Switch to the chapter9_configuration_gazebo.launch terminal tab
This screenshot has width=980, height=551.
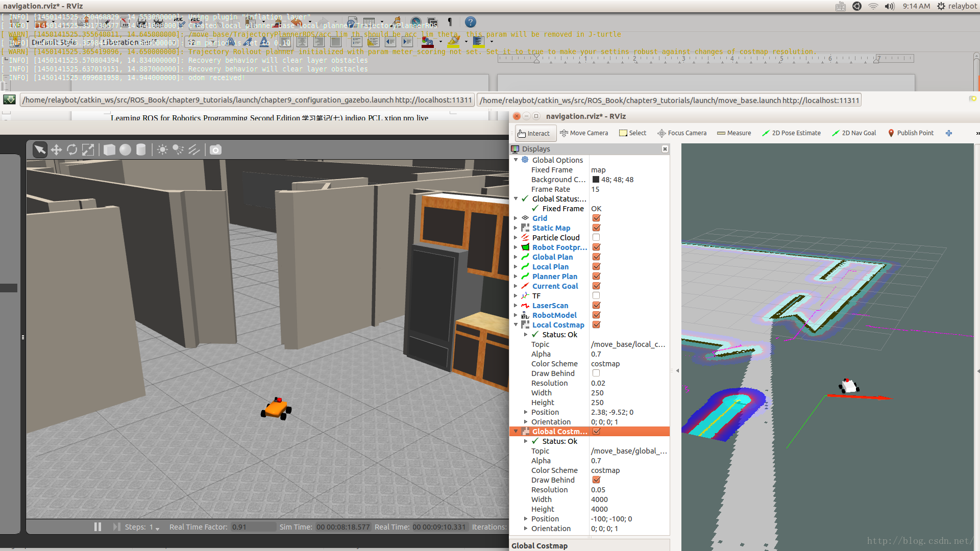tap(247, 100)
